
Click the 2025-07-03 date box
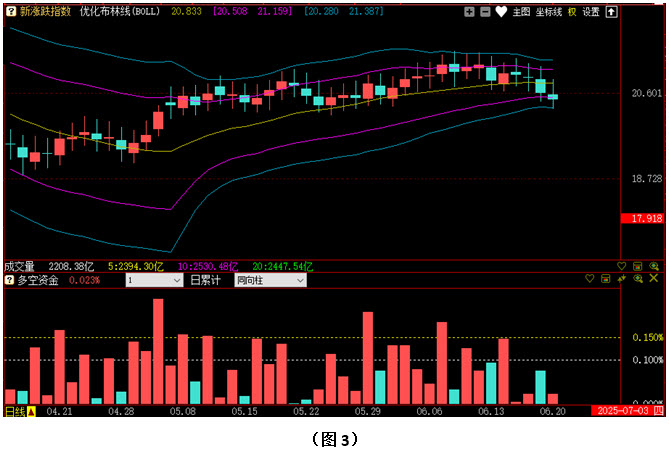pos(624,411)
